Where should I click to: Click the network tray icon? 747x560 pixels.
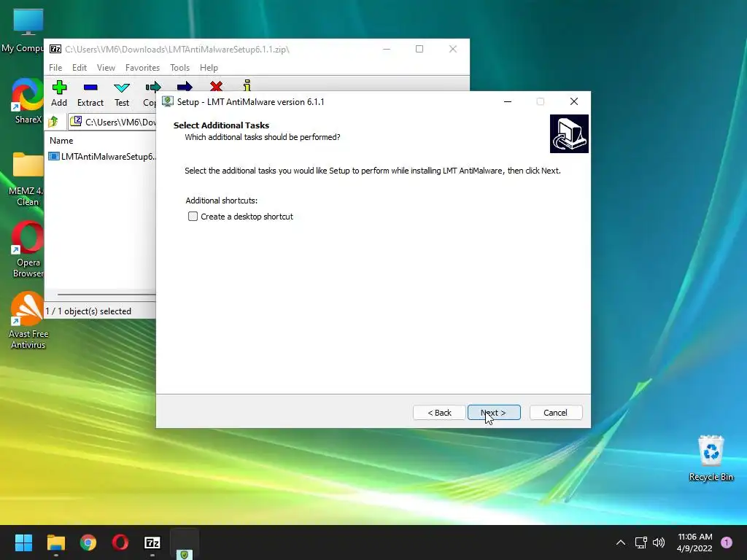[x=640, y=542]
